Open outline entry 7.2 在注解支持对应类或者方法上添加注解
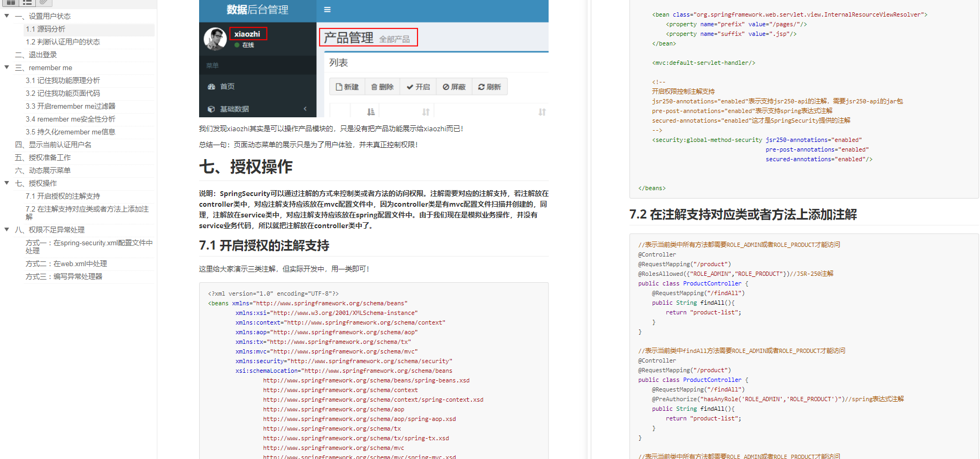The height and width of the screenshot is (459, 980). click(87, 213)
